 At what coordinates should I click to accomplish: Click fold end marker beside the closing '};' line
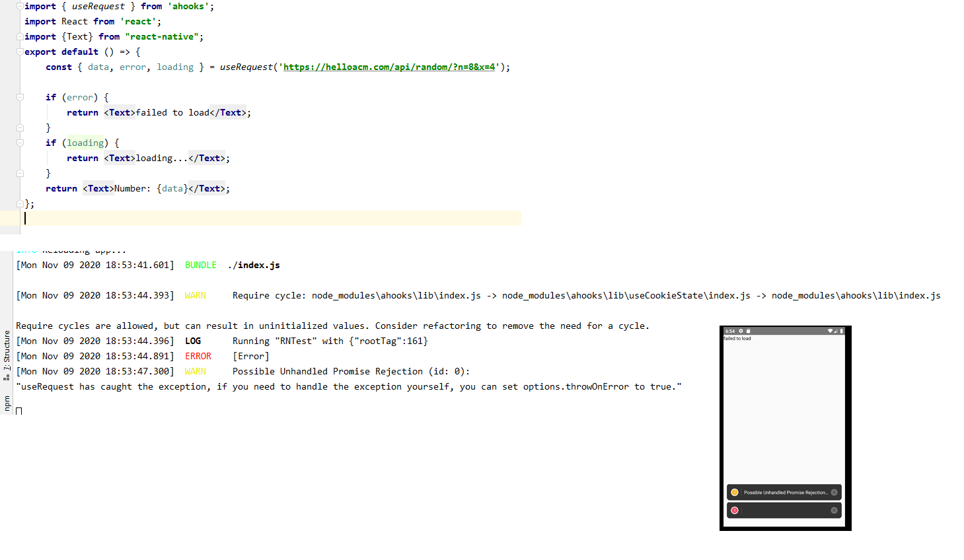coord(20,204)
